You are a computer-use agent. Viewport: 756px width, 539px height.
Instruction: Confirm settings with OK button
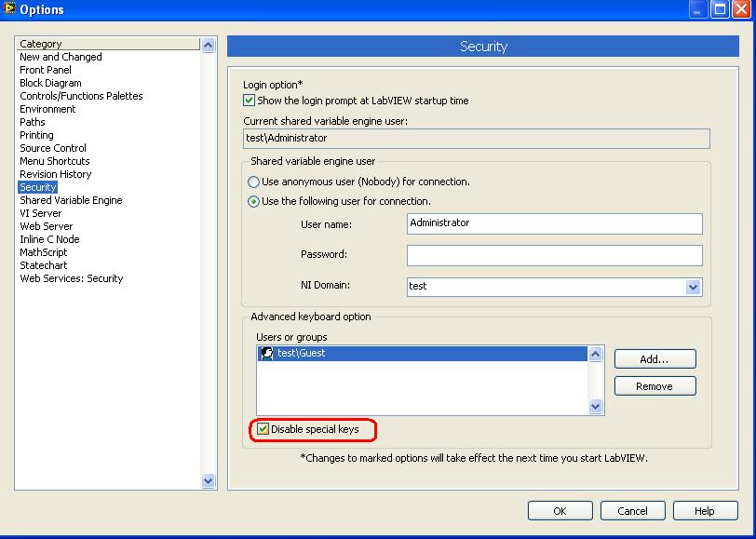pos(560,511)
